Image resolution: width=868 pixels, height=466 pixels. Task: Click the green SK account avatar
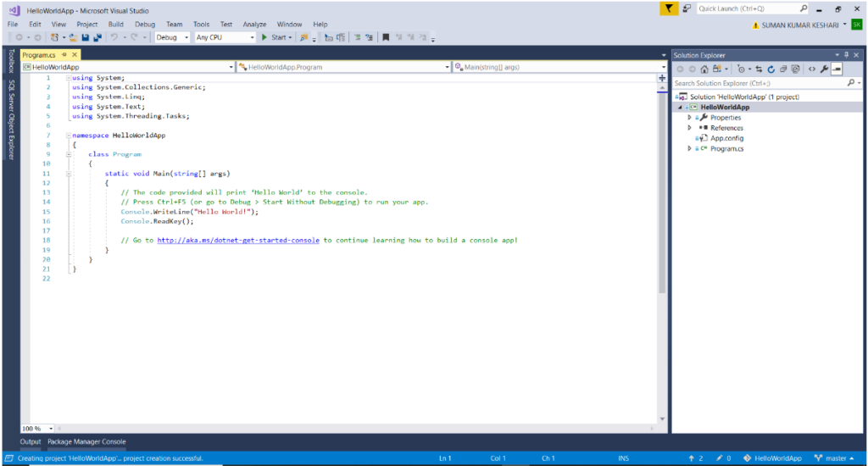(857, 25)
